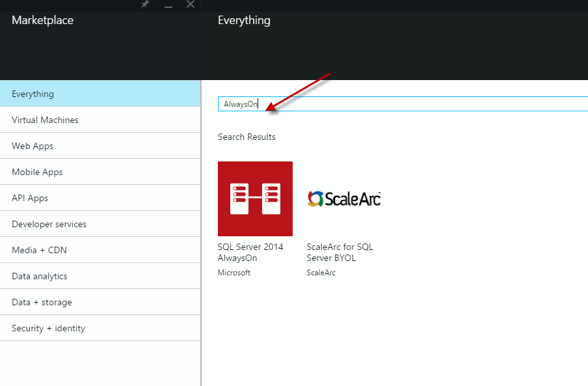Click the Microsoft publisher name

pyautogui.click(x=234, y=273)
